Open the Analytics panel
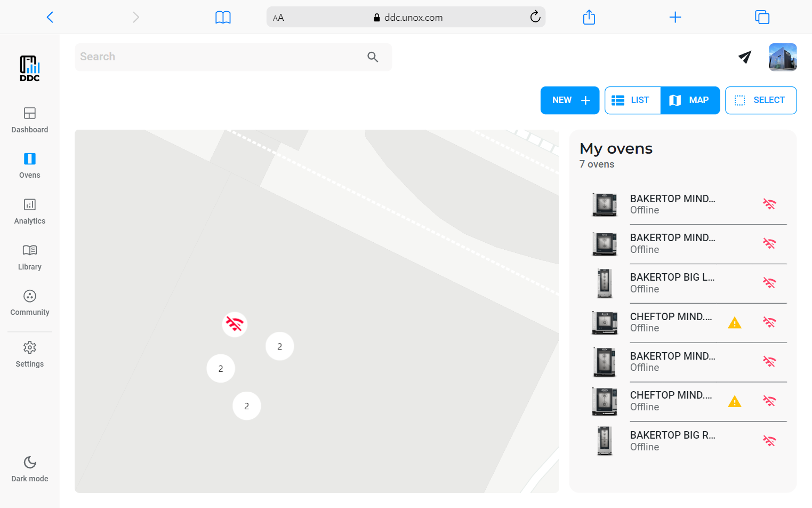The height and width of the screenshot is (508, 812). tap(29, 211)
